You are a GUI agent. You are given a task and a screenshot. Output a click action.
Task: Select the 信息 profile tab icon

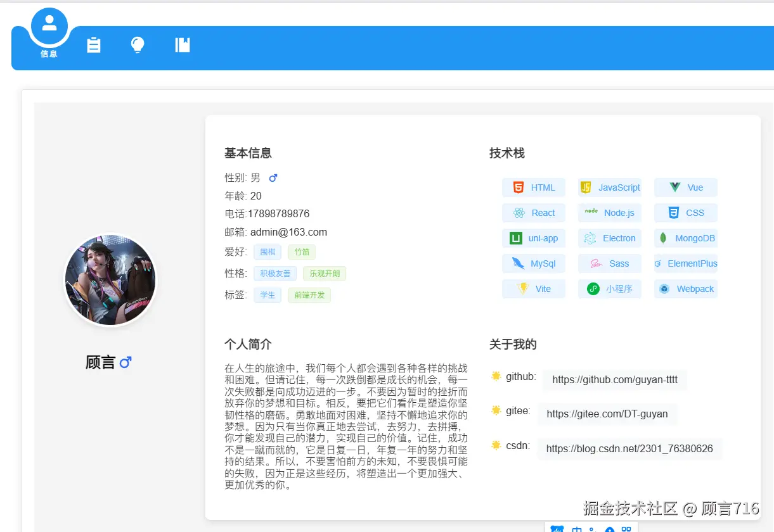pyautogui.click(x=49, y=26)
